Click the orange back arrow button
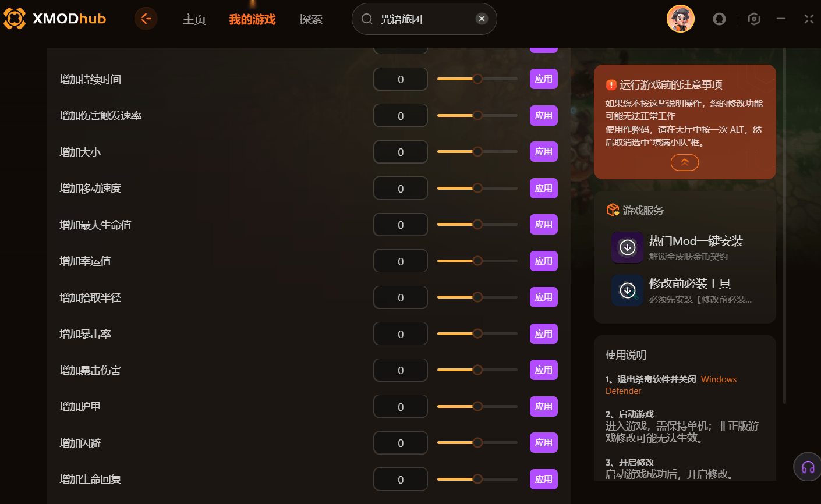This screenshot has height=504, width=821. (146, 19)
